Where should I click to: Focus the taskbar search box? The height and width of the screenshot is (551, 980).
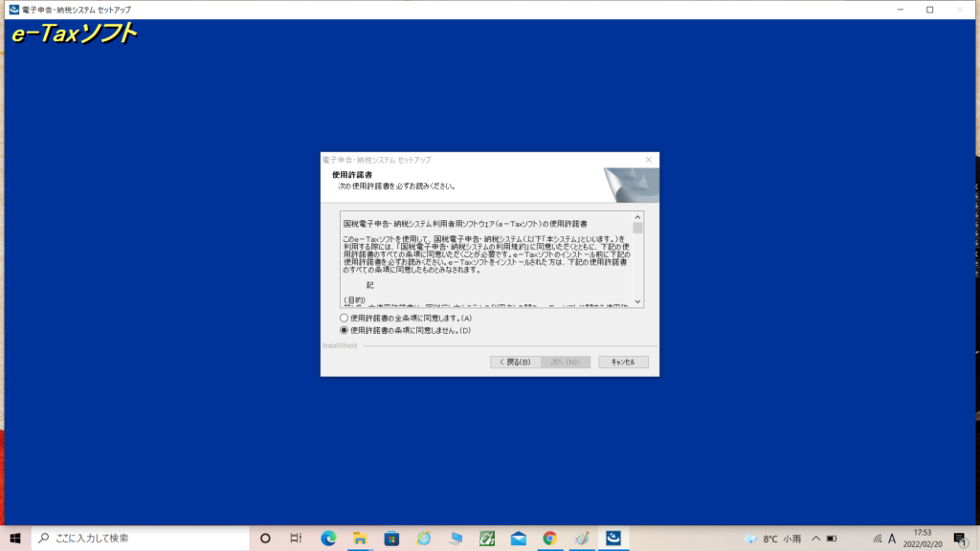pyautogui.click(x=141, y=539)
